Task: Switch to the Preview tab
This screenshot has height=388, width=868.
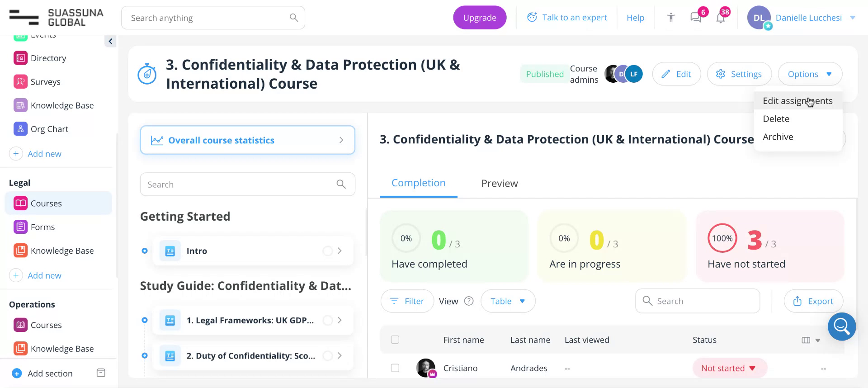Action: 499,183
